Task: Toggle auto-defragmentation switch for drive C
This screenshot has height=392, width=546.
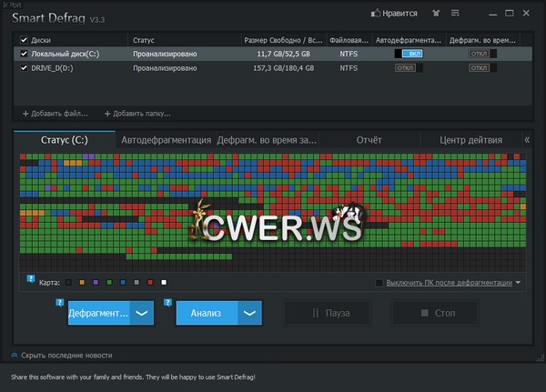Action: click(409, 54)
